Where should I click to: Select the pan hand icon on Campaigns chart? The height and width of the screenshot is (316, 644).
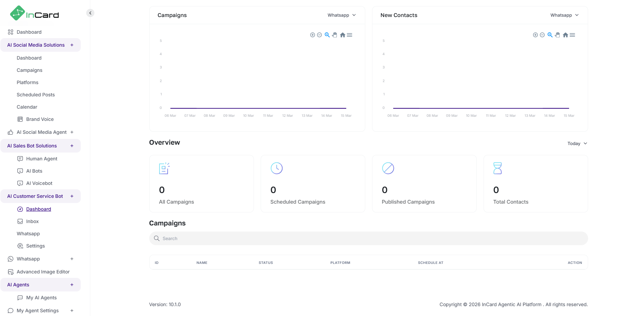pyautogui.click(x=334, y=35)
